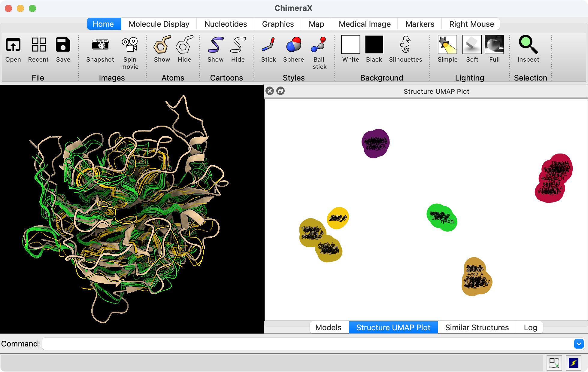Open the command history dropdown arrow
Screen dimensions: 588x372
point(579,343)
